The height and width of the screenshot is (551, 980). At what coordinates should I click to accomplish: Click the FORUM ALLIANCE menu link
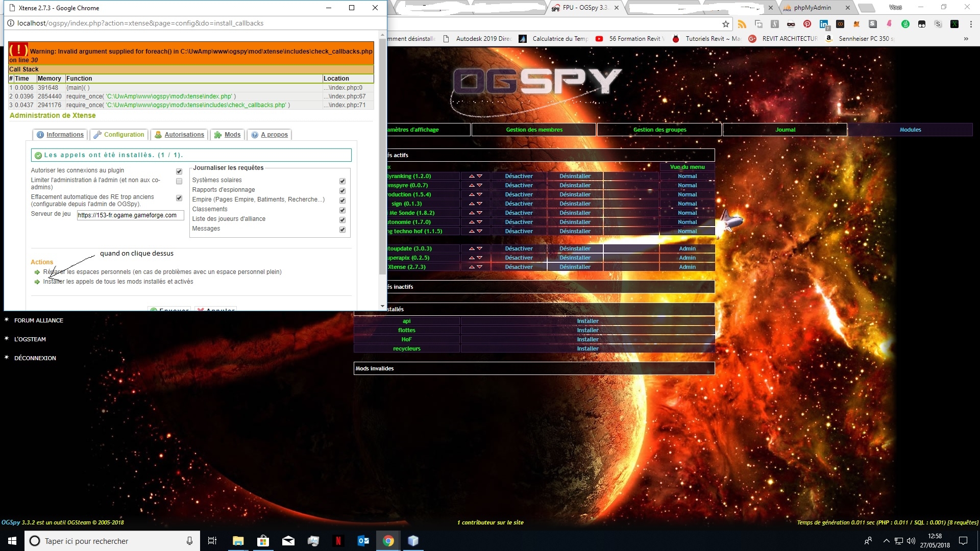point(39,320)
